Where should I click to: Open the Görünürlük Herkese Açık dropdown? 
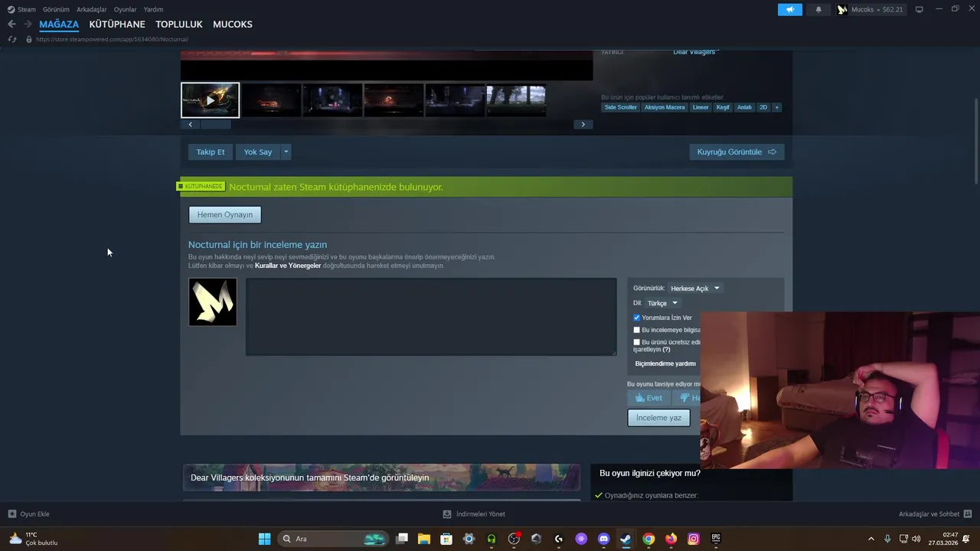click(x=695, y=289)
